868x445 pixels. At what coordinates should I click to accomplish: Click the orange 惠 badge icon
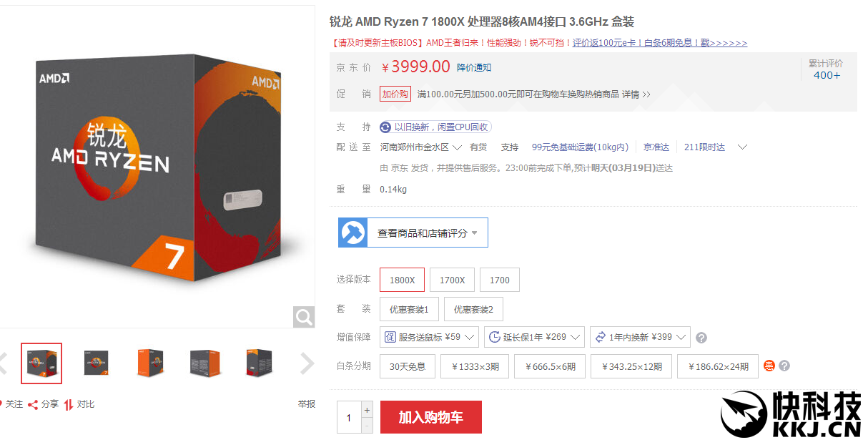coord(769,366)
